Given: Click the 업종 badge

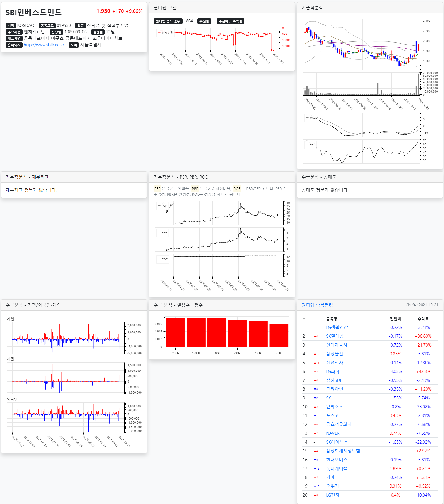Looking at the screenshot, I should pyautogui.click(x=81, y=26).
